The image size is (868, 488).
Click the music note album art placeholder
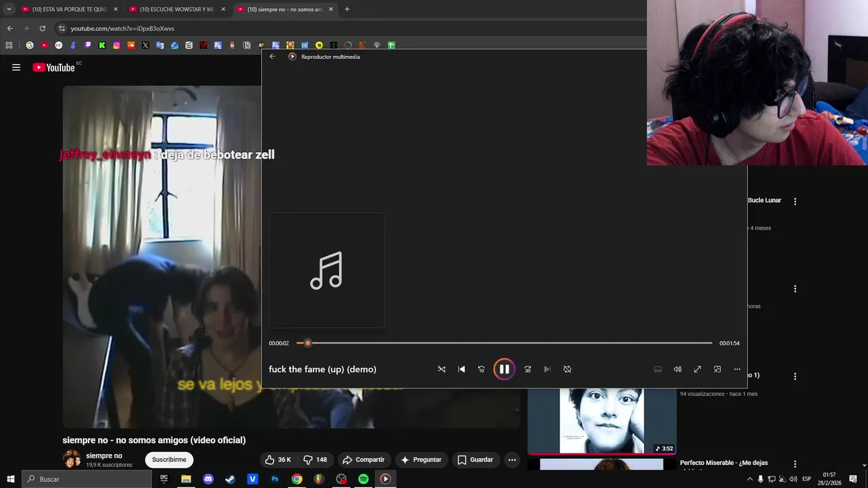click(327, 270)
